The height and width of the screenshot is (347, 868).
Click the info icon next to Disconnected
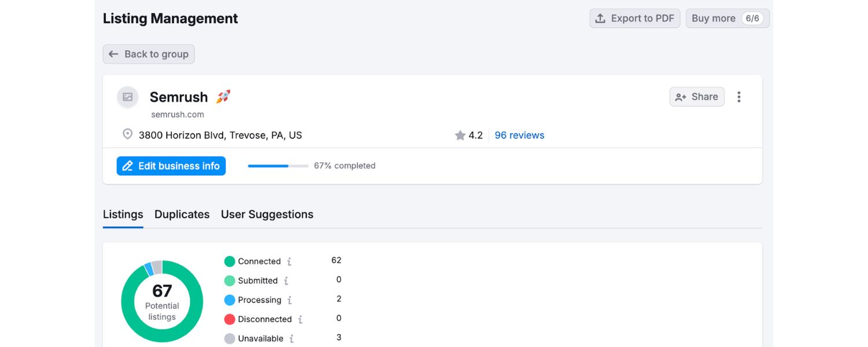click(x=300, y=319)
